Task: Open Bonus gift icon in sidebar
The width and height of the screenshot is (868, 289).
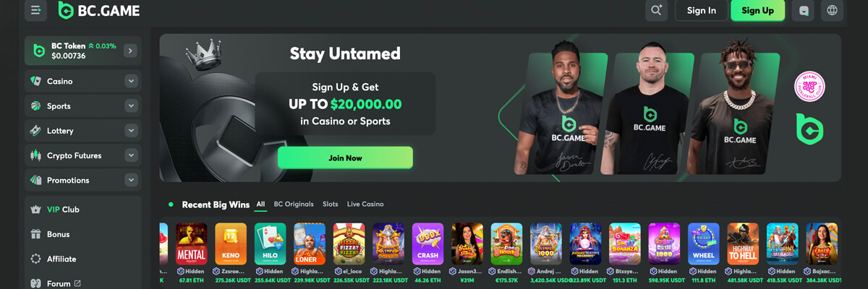Action: click(x=35, y=234)
